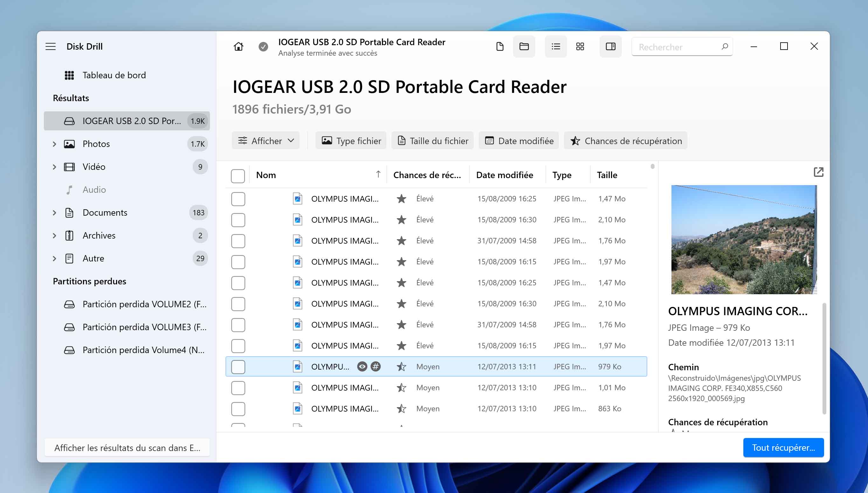Enable checkbox for second OLYMPUS file
The height and width of the screenshot is (493, 868).
[239, 219]
